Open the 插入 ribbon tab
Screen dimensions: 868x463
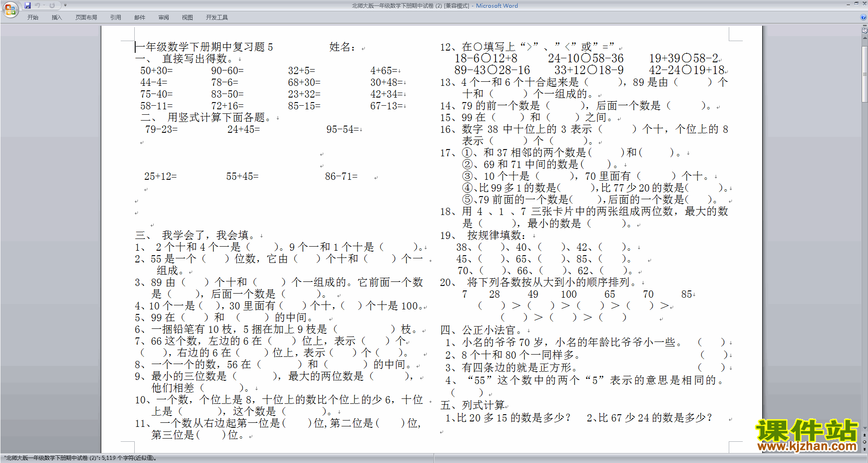[57, 18]
